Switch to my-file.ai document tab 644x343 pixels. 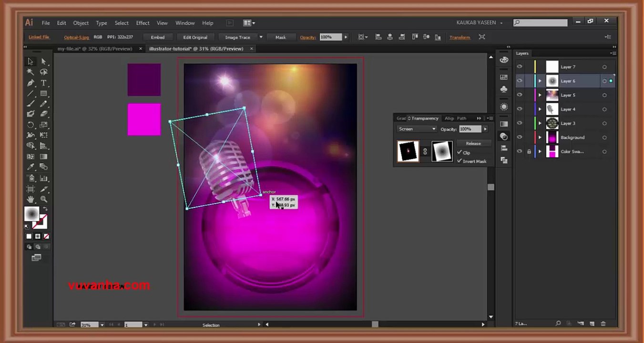pyautogui.click(x=95, y=49)
